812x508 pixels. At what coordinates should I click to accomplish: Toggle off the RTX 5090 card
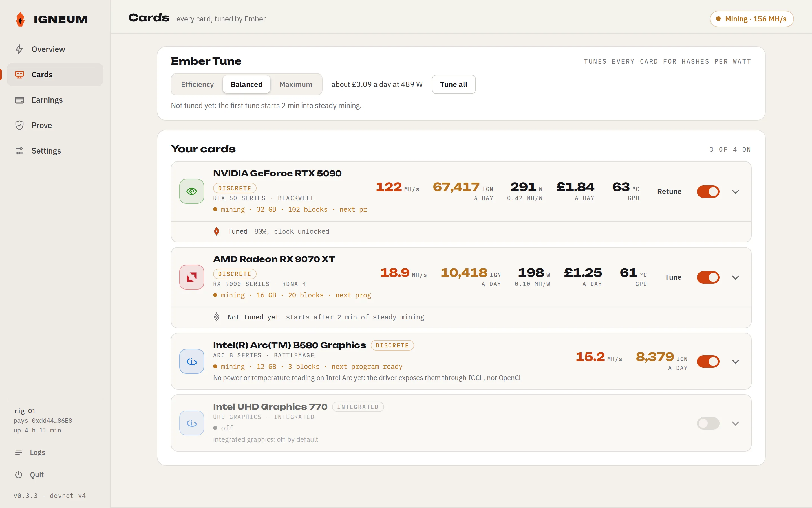(708, 192)
